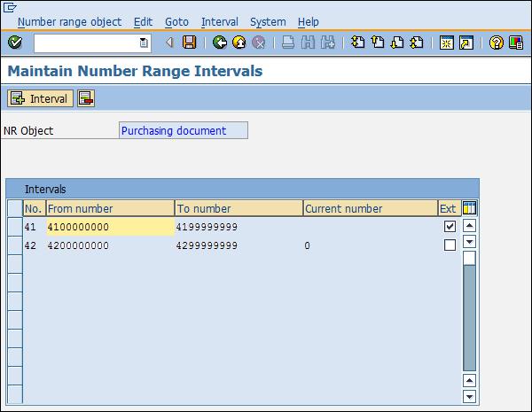Viewport: 532px width, 412px height.
Task: Select the row selector for interval 42
Action: pos(15,245)
